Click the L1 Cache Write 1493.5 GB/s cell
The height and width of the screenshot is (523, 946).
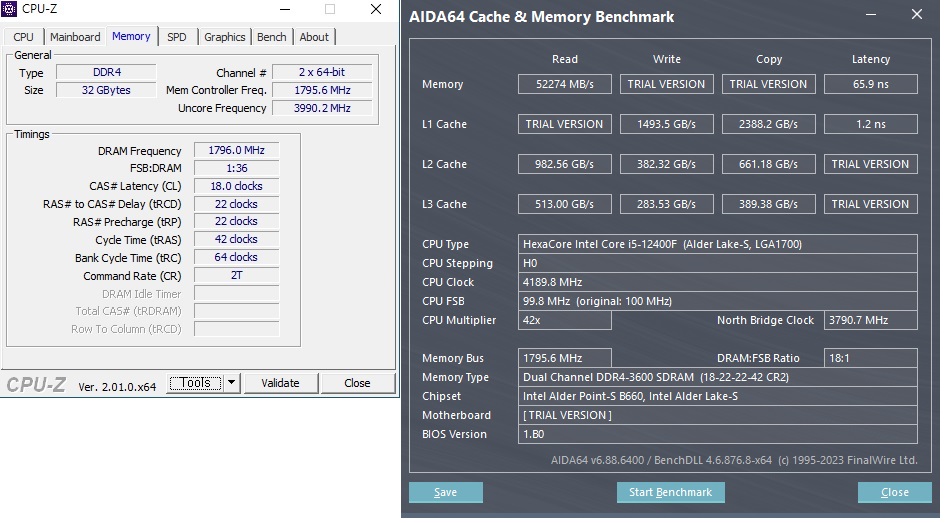(x=667, y=124)
